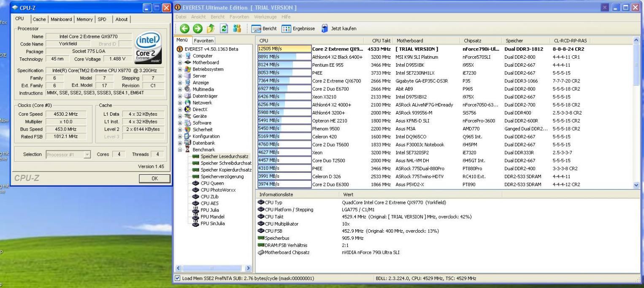Click the results list vertical scrollbar
This screenshot has height=288, width=644.
click(636, 112)
